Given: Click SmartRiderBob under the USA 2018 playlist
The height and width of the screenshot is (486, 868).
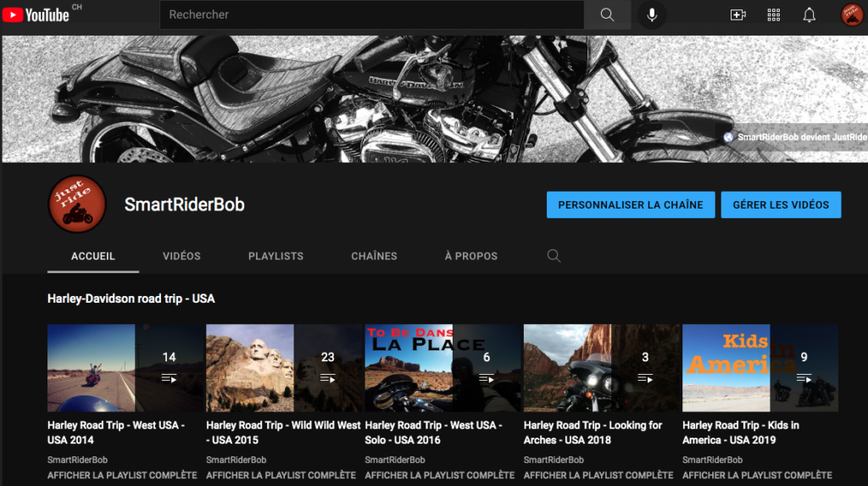Looking at the screenshot, I should [x=554, y=460].
